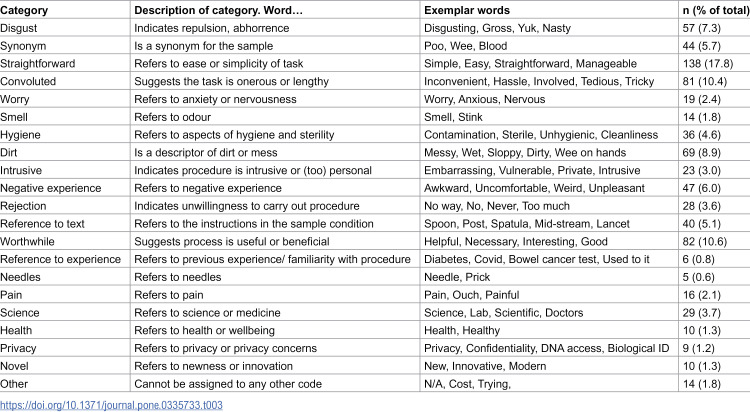Select the 'Straightforward' category cell

38,64
